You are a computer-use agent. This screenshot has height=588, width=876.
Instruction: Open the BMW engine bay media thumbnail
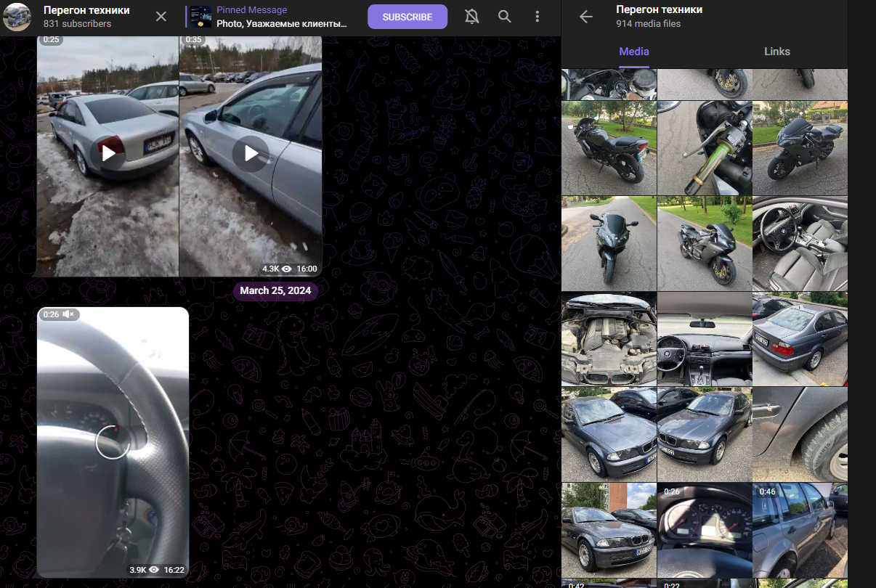pyautogui.click(x=609, y=339)
